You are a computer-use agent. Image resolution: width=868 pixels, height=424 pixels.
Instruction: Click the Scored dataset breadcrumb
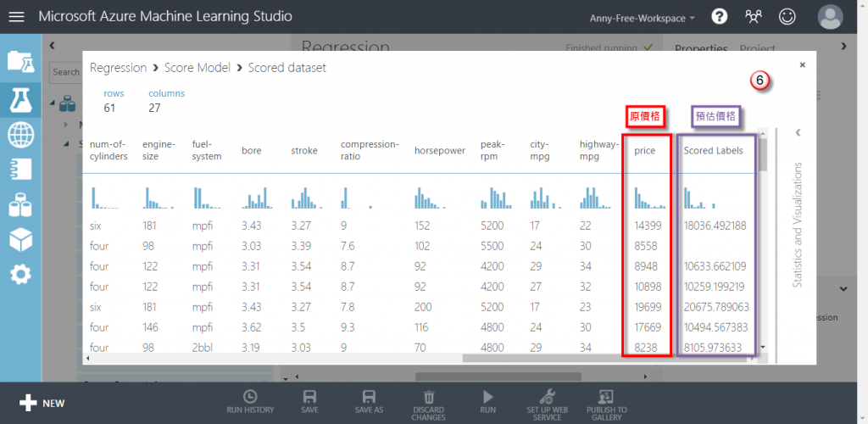287,68
